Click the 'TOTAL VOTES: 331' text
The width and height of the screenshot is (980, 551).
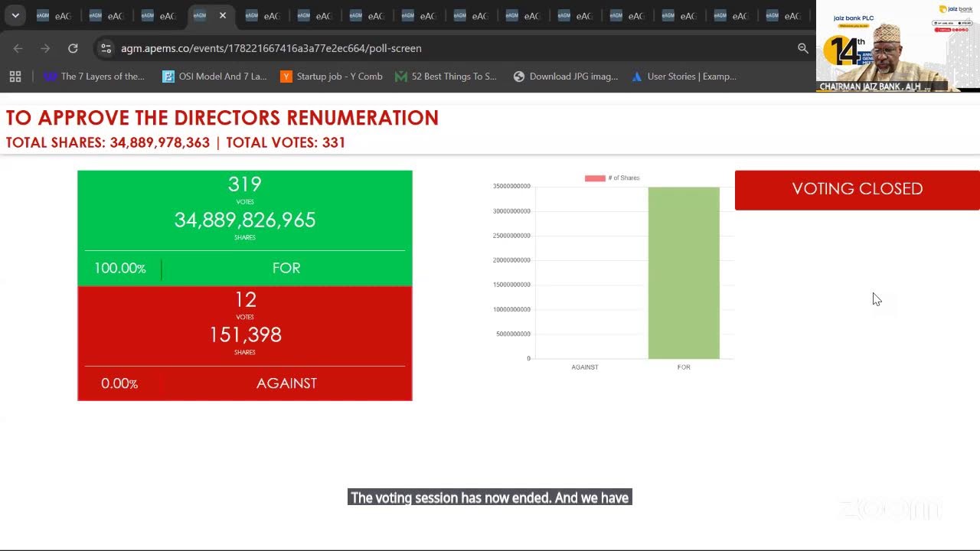[x=286, y=142]
